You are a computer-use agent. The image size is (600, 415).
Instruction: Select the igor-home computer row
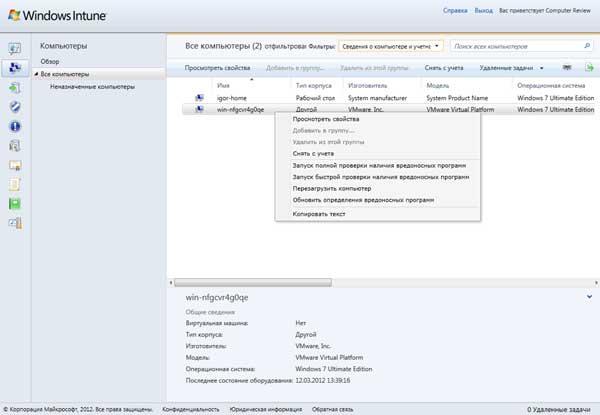(388, 98)
